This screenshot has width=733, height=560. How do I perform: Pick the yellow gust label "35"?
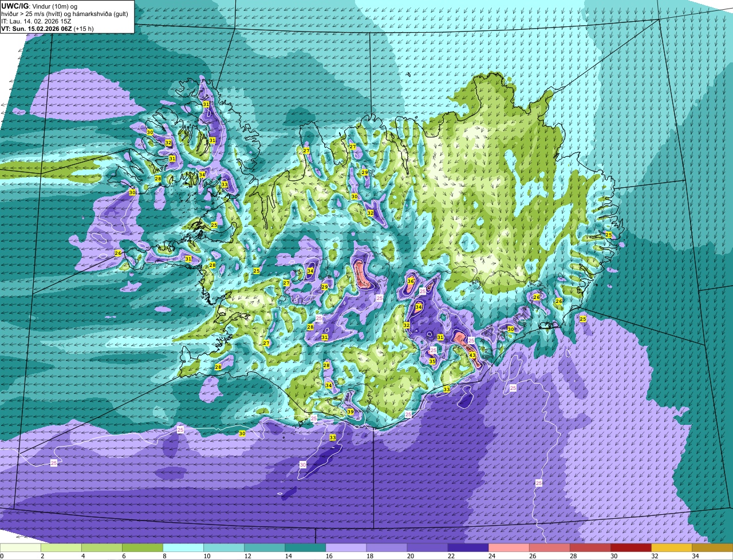432,361
